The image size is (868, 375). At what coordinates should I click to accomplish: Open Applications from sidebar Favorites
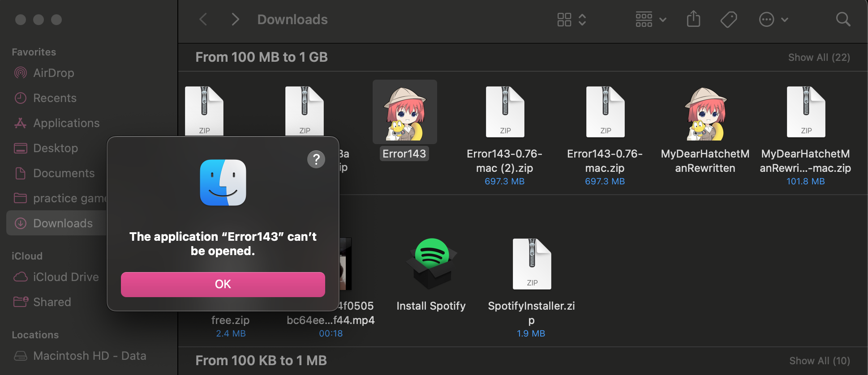[x=66, y=123]
